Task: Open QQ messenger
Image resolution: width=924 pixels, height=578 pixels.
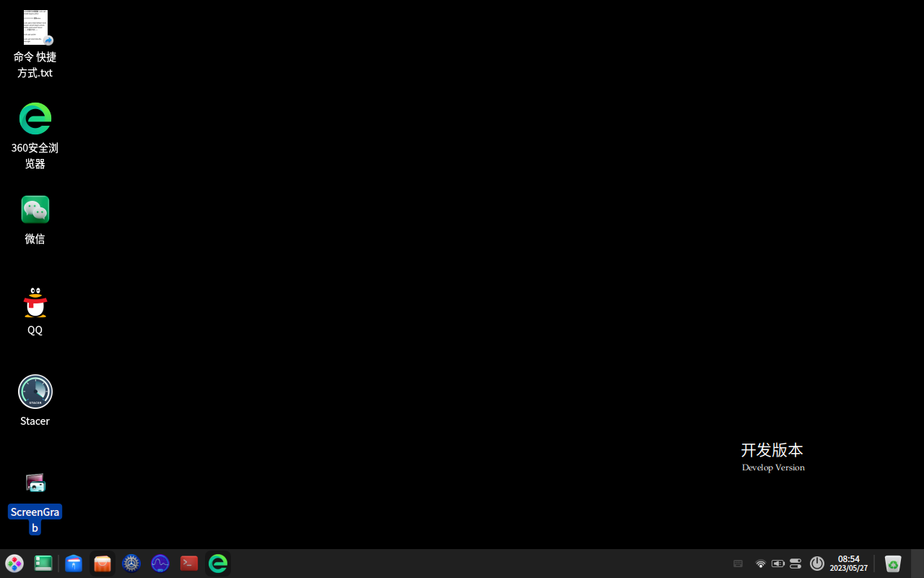Action: [x=35, y=302]
